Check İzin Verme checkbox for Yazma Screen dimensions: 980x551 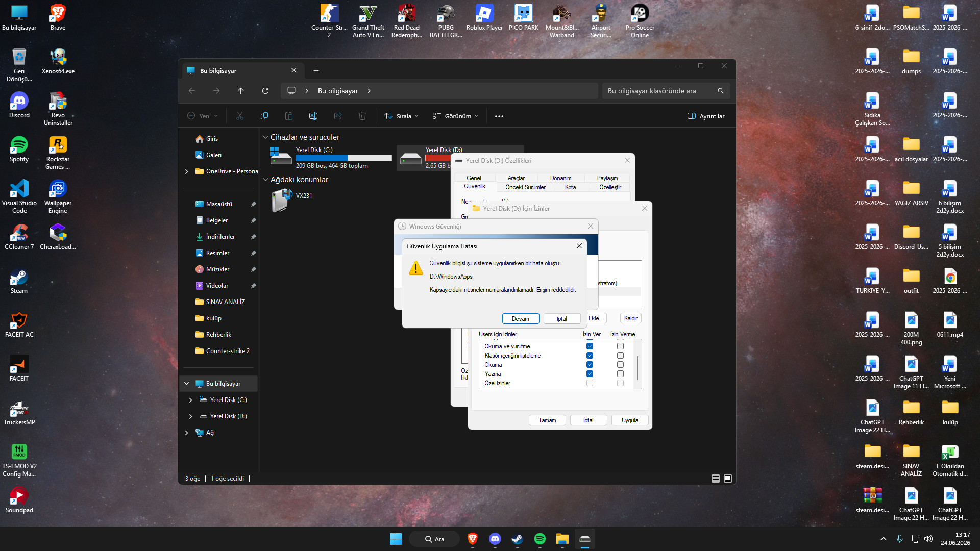(620, 374)
